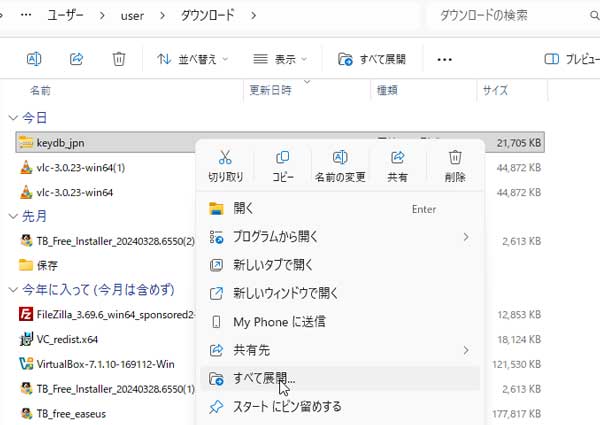600x425 pixels.
Task: Click コピー copy in context menu
Action: click(x=283, y=166)
